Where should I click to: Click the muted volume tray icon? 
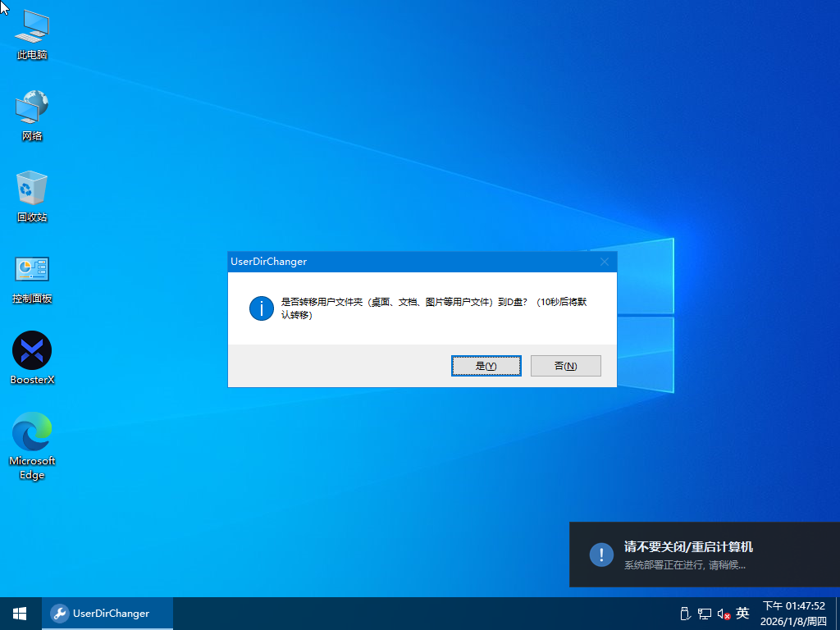pyautogui.click(x=724, y=614)
